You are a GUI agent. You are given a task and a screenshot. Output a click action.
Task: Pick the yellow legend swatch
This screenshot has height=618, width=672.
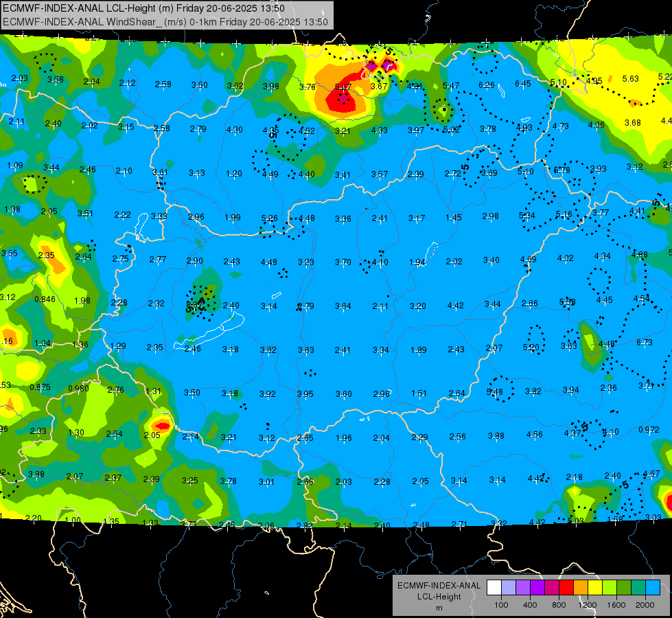click(x=595, y=588)
